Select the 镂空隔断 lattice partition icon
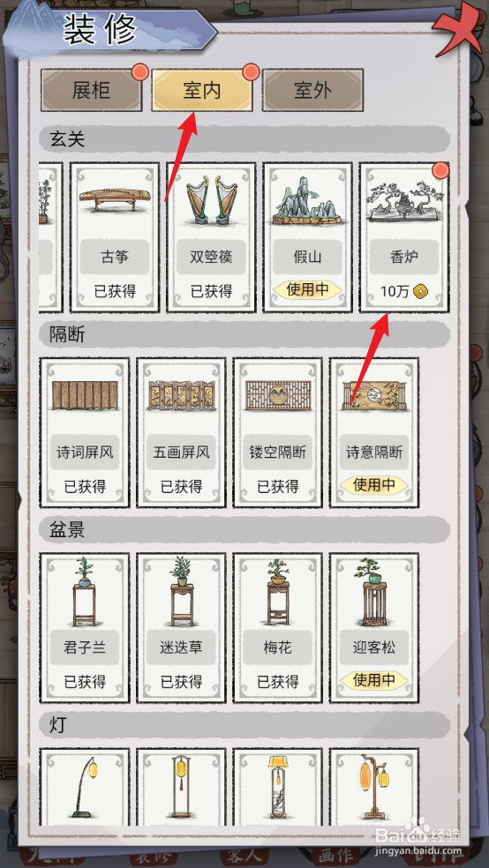This screenshot has width=489, height=868. [x=277, y=395]
